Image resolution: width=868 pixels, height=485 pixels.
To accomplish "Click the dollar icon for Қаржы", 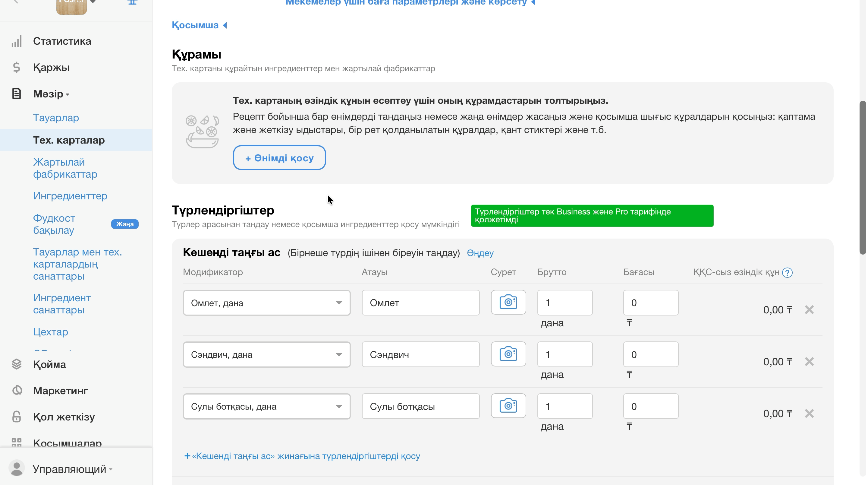I will [17, 68].
